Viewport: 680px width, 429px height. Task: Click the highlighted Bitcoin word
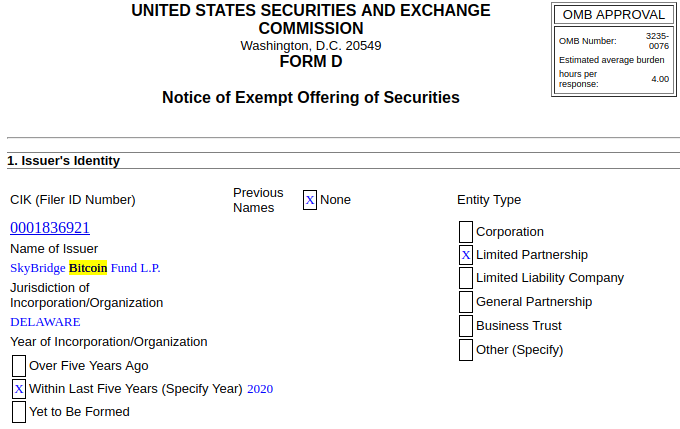[88, 268]
